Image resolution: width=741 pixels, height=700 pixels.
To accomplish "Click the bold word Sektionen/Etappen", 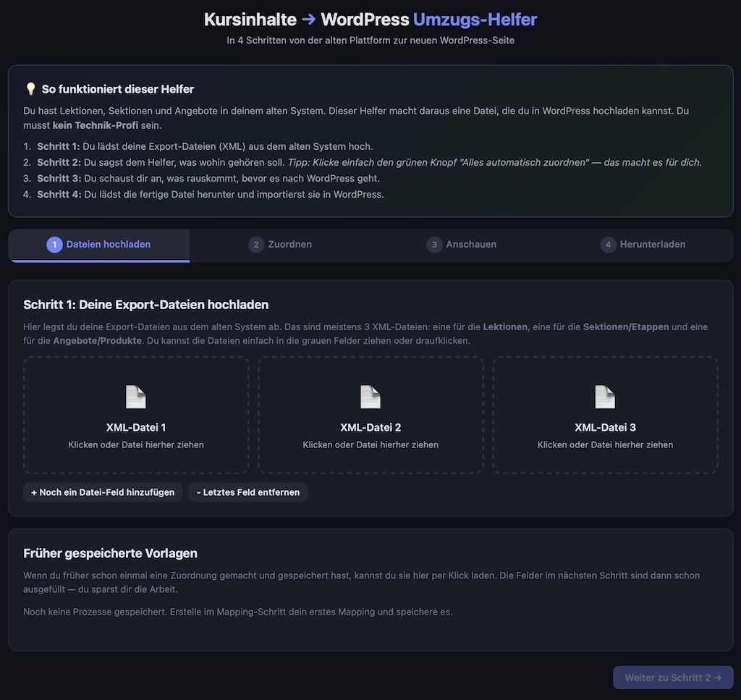I will pos(626,327).
